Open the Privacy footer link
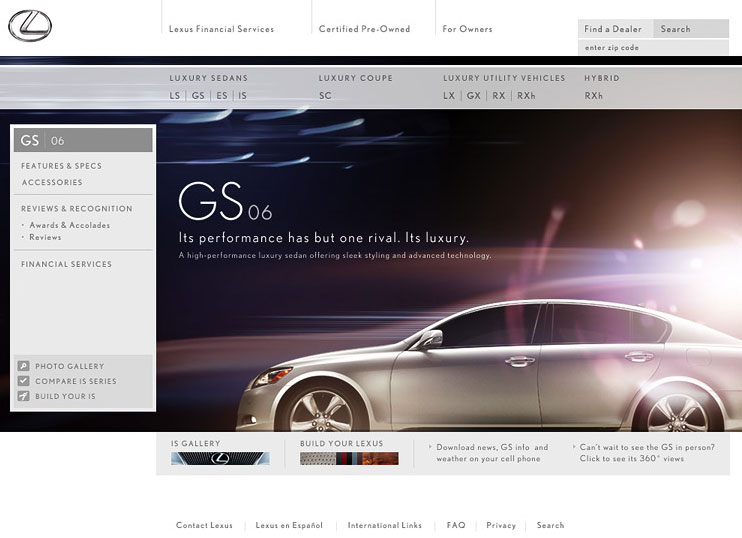 coord(501,525)
